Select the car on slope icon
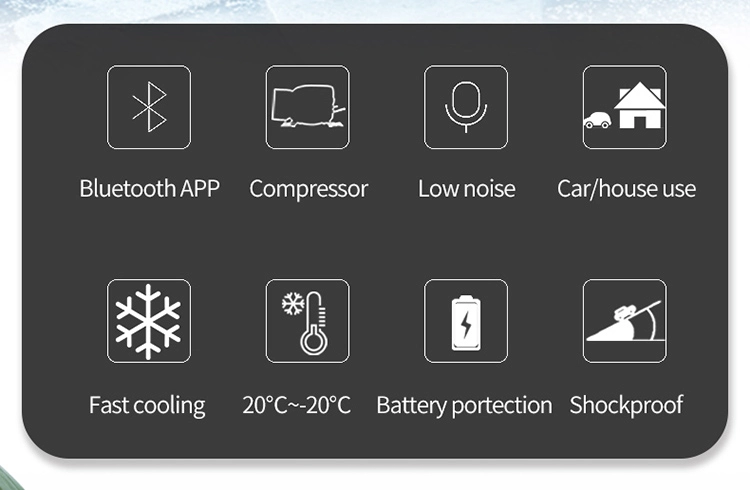This screenshot has height=490, width=750. [x=625, y=321]
